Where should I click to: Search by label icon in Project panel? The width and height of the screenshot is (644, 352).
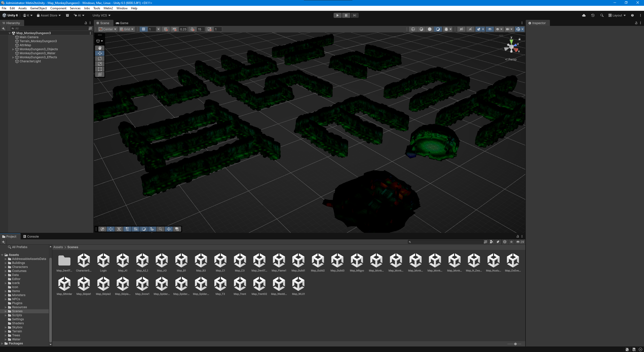pos(498,242)
